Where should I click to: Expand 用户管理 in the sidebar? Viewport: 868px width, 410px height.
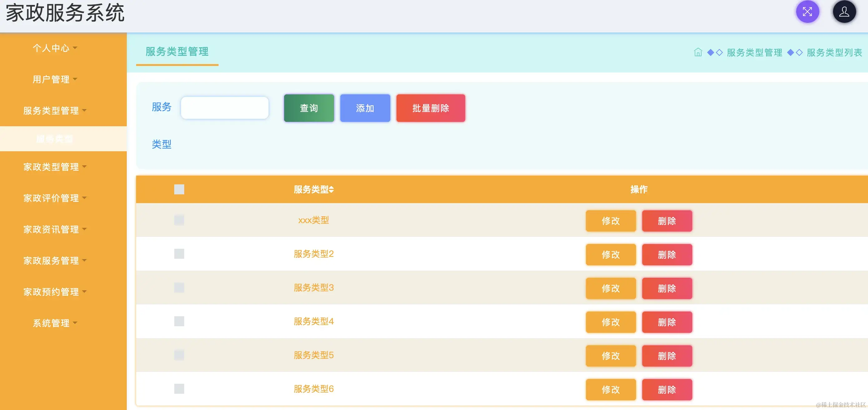pos(55,79)
